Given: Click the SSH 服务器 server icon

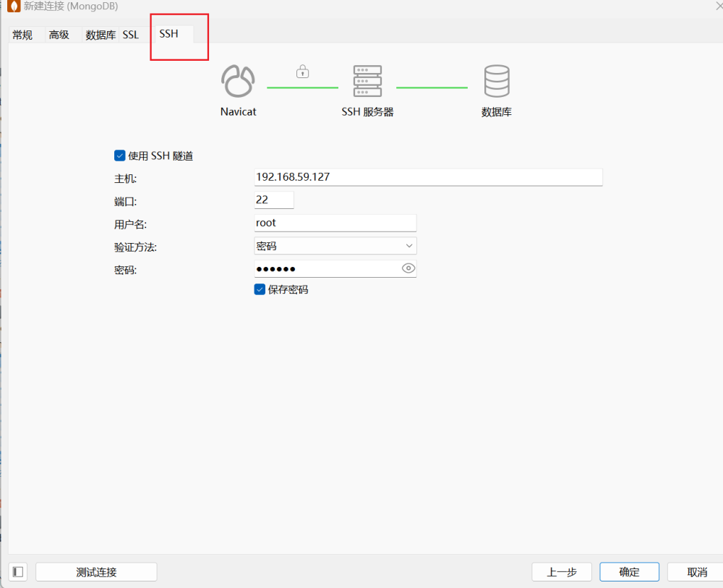Looking at the screenshot, I should coord(367,81).
